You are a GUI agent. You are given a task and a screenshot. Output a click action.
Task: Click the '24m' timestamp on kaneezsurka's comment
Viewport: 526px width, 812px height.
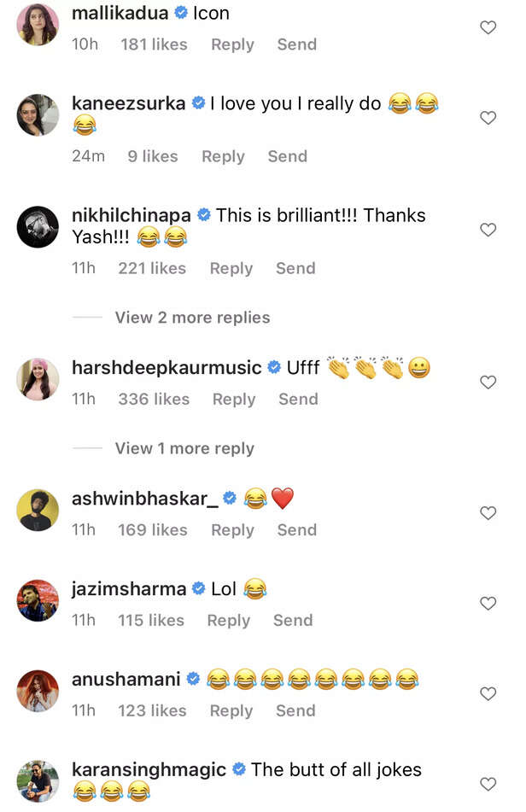coord(89,156)
